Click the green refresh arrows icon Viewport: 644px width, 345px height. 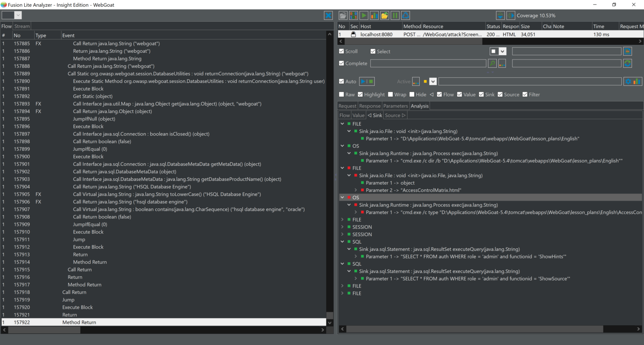coord(627,64)
